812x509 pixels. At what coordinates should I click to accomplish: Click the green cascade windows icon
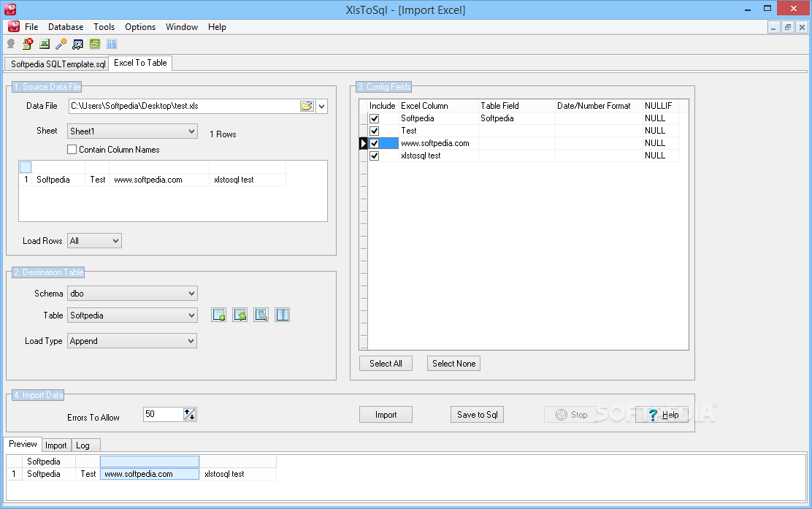[x=95, y=44]
